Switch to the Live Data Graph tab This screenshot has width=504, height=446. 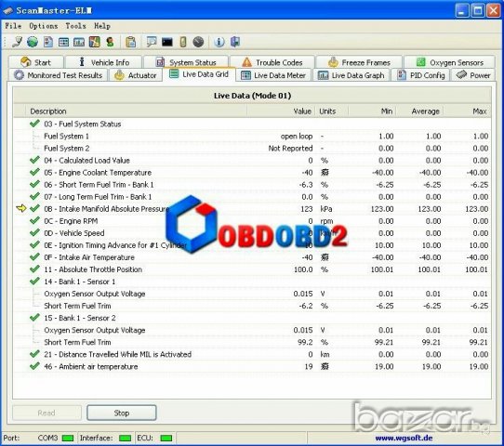point(351,75)
